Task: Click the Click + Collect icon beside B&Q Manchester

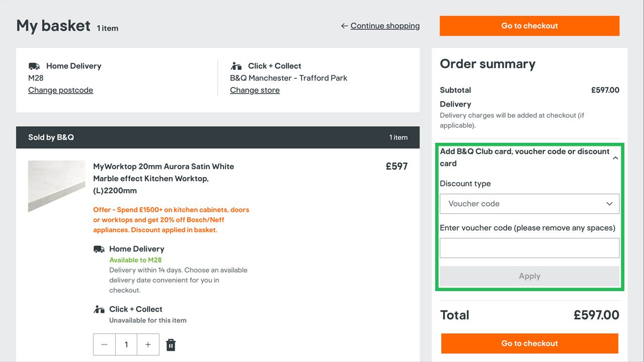Action: [236, 66]
